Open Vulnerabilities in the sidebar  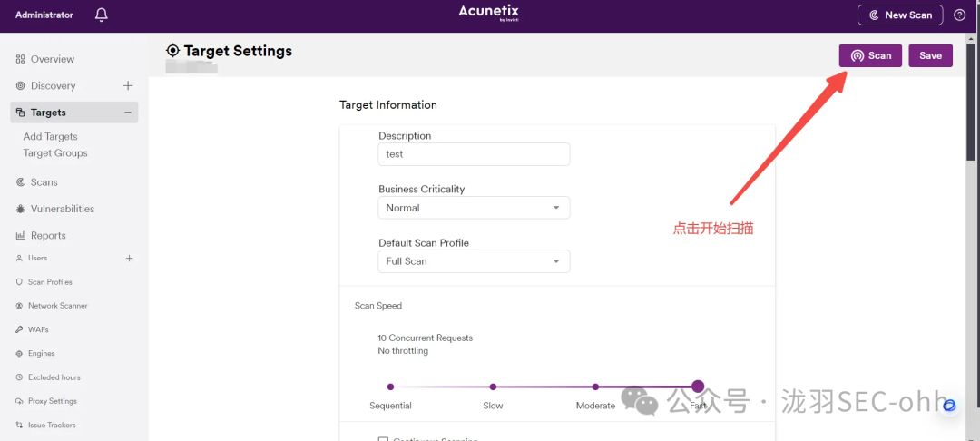(63, 209)
